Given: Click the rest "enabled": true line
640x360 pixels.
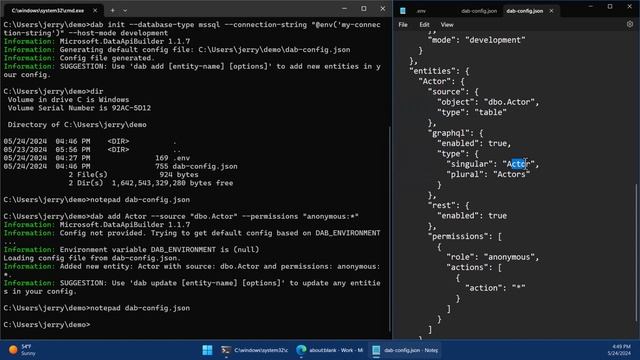Looking at the screenshot, I should 472,216.
